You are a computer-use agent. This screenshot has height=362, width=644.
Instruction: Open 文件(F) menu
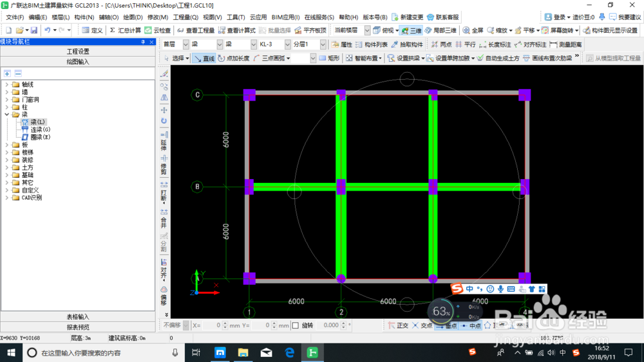tap(15, 17)
